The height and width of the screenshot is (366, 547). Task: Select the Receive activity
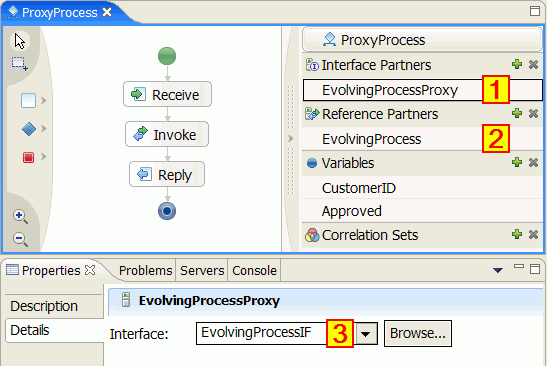pyautogui.click(x=167, y=94)
